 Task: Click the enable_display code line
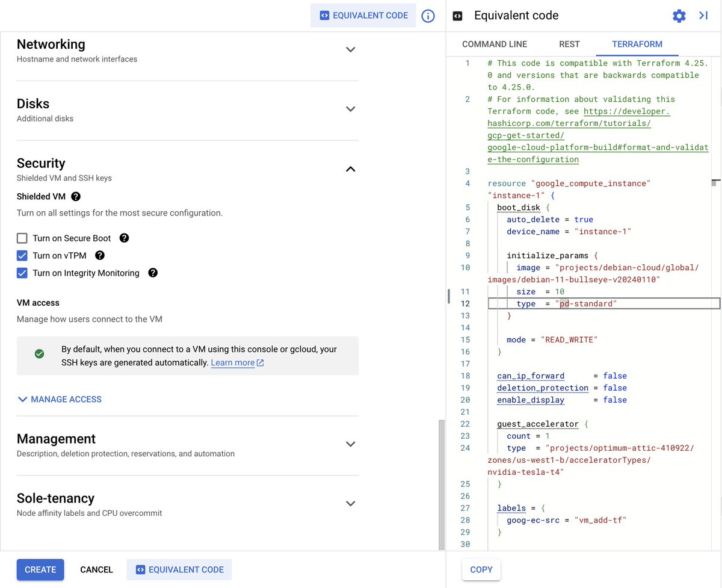562,400
